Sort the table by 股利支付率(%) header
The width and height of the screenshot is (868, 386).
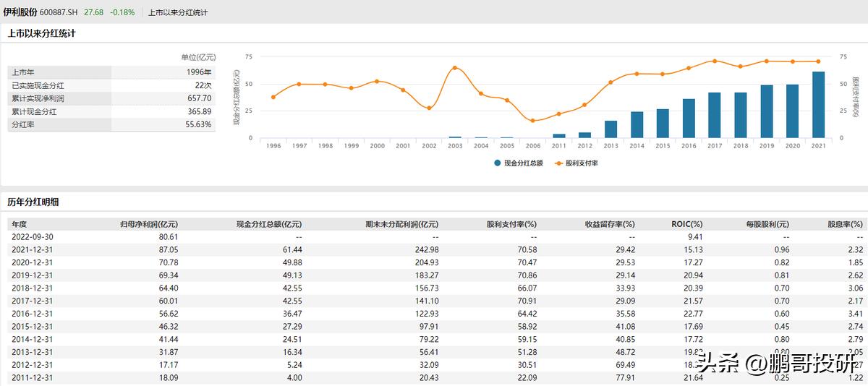(511, 224)
